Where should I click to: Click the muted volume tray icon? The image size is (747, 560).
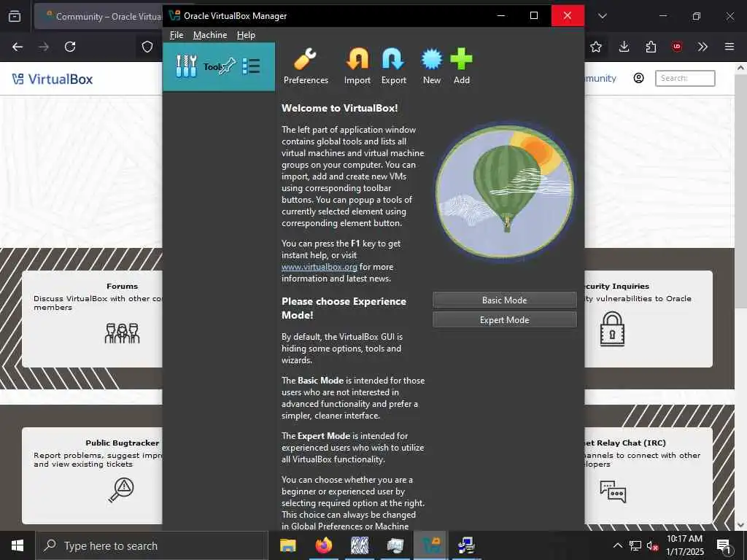652,545
